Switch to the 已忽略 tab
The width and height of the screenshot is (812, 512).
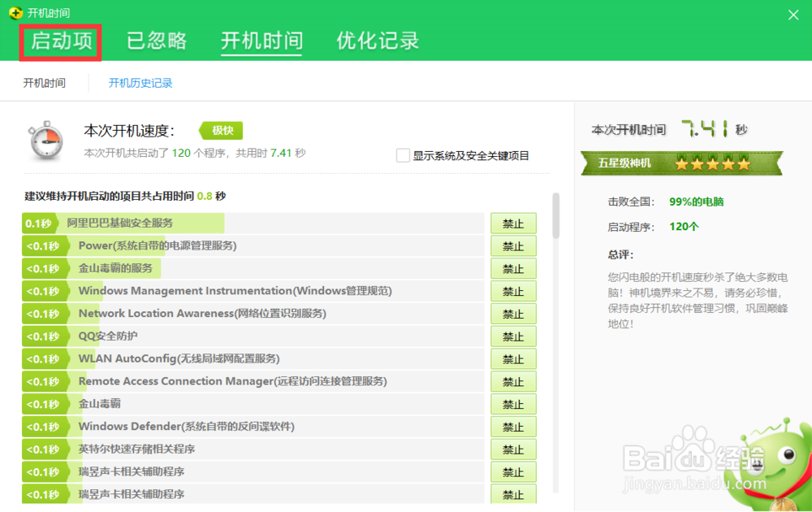click(x=157, y=41)
